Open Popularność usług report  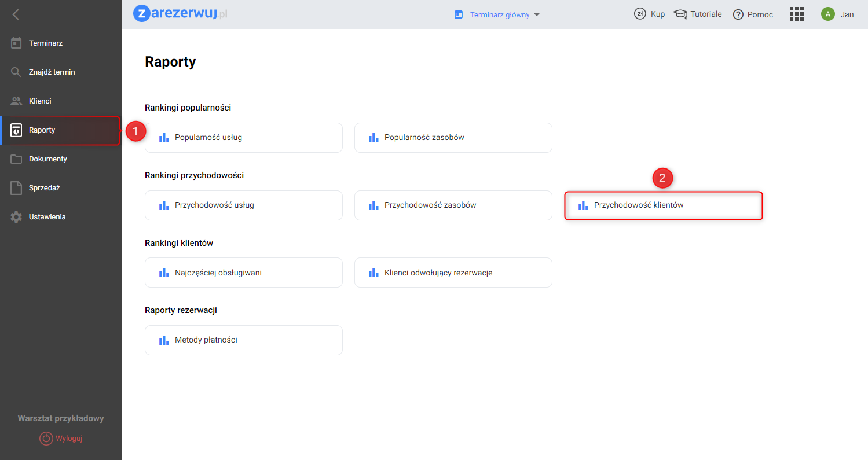click(x=243, y=138)
